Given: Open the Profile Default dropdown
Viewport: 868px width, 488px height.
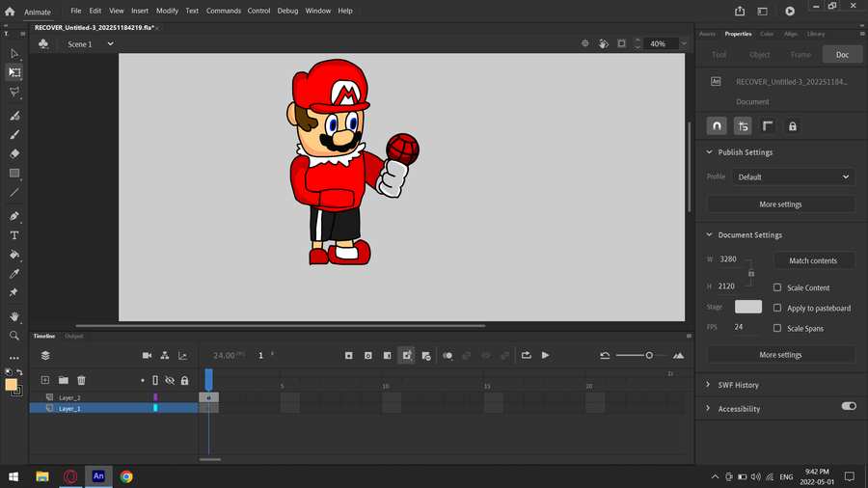Looking at the screenshot, I should tap(793, 177).
